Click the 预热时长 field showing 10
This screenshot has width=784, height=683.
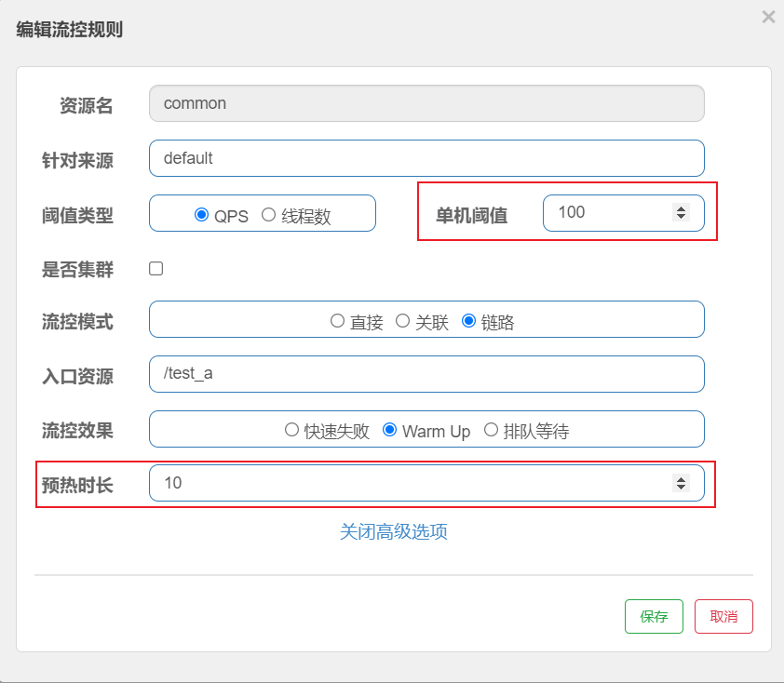[x=426, y=483]
